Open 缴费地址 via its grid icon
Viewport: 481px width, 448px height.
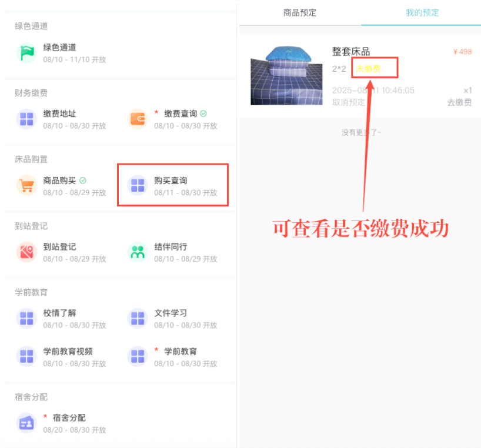click(x=26, y=119)
